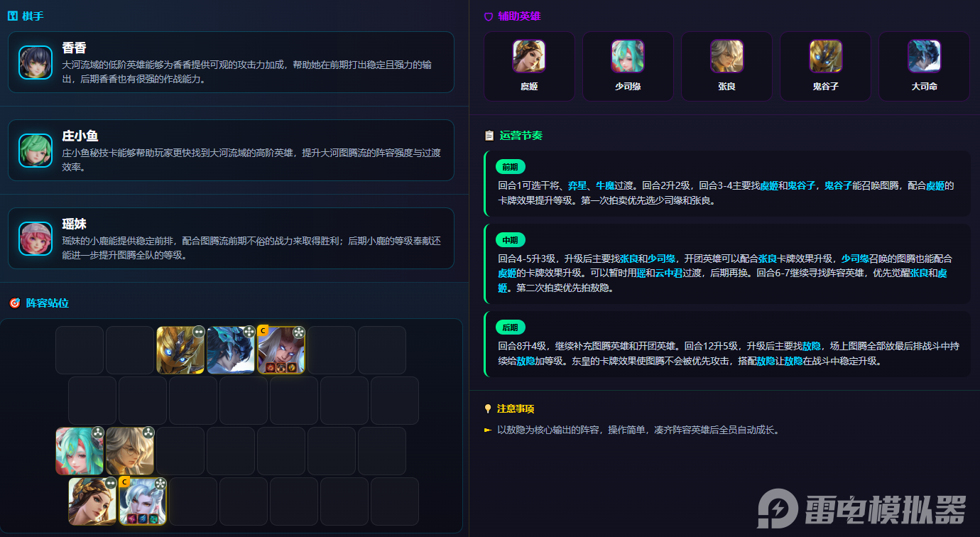Screen dimensions: 980x537
Task: Click the 前期 stage tag
Action: pyautogui.click(x=510, y=168)
